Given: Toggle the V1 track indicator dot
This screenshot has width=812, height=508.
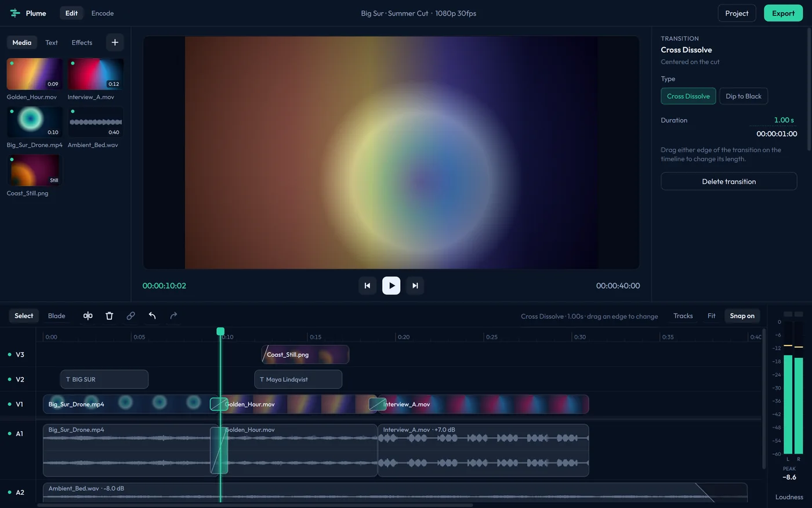Looking at the screenshot, I should [9, 404].
